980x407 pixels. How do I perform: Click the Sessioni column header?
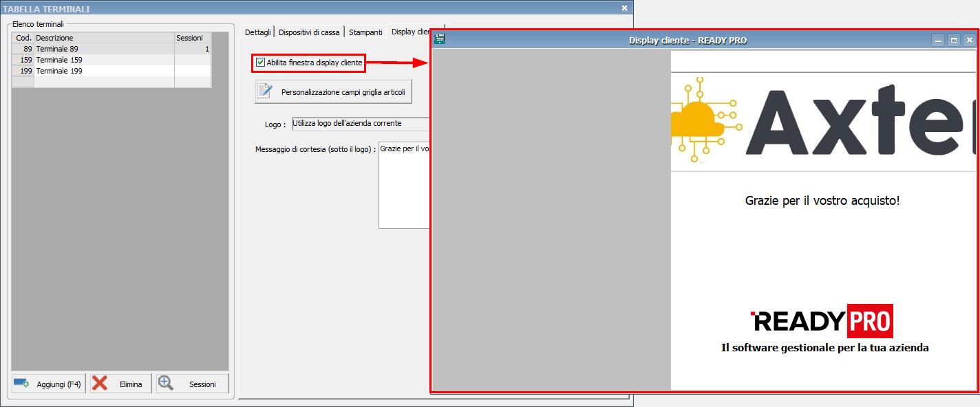click(x=193, y=38)
